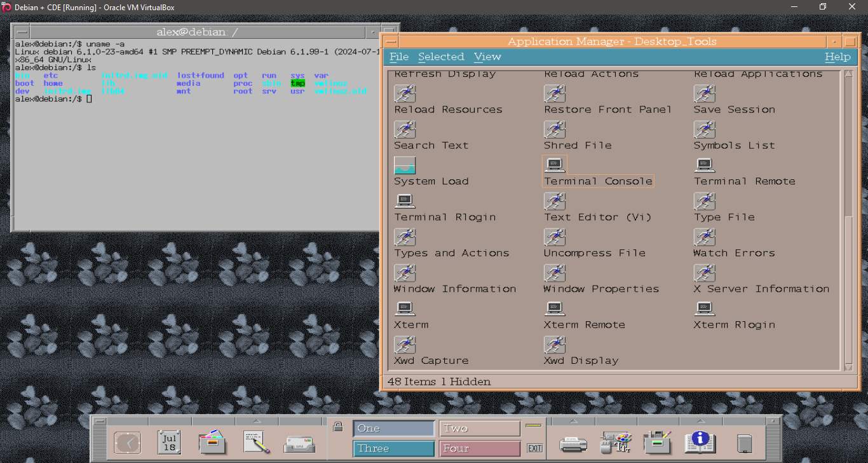Open the File menu in Application Manager
The image size is (868, 463).
click(399, 57)
